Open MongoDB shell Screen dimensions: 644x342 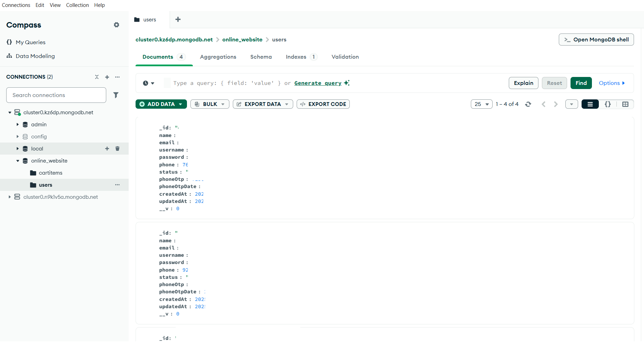(x=596, y=39)
